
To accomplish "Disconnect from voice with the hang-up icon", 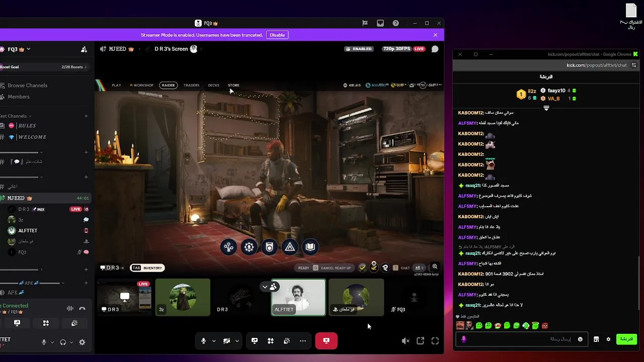I will pyautogui.click(x=83, y=308).
